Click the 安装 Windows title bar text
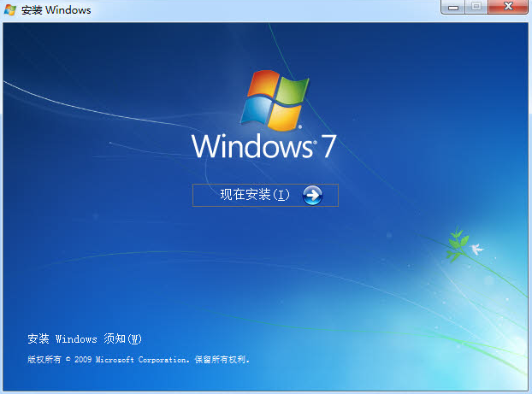The image size is (532, 394). point(57,9)
